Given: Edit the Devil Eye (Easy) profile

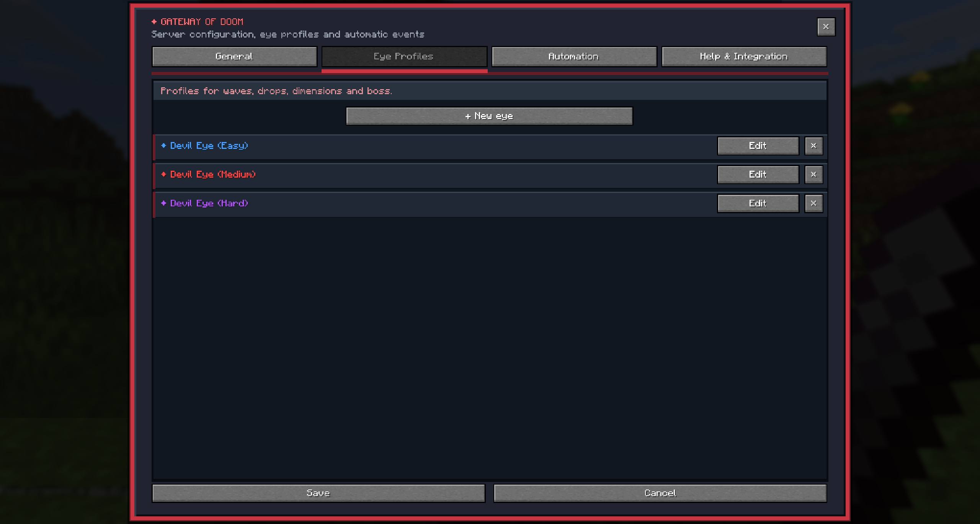Looking at the screenshot, I should [x=758, y=146].
